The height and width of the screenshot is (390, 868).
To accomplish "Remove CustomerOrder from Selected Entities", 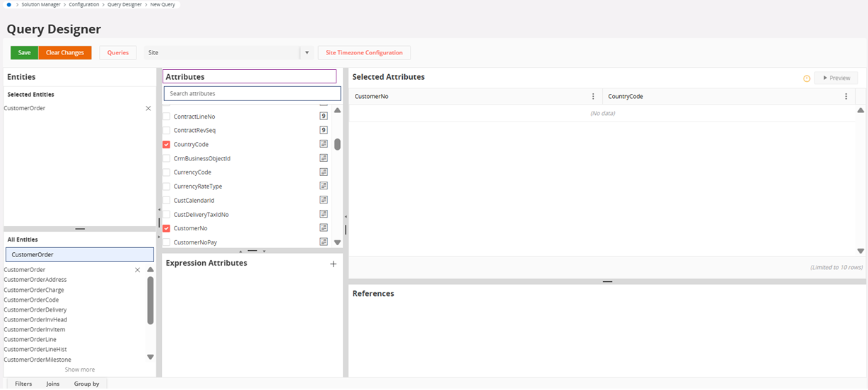I will click(148, 108).
